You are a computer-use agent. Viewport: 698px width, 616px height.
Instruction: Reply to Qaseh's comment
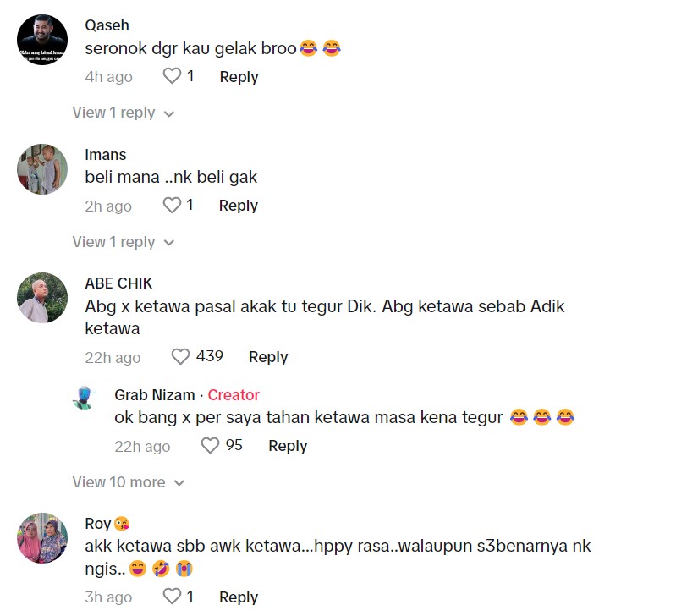[239, 76]
